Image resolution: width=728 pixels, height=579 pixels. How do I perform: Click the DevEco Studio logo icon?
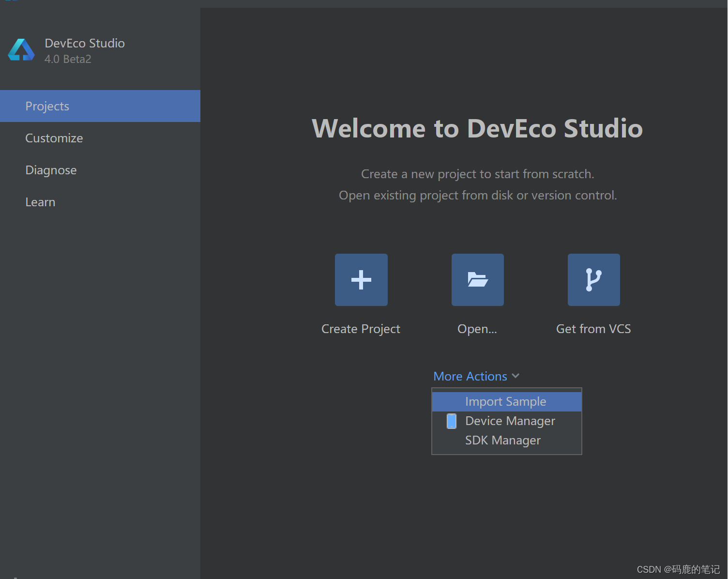click(21, 50)
